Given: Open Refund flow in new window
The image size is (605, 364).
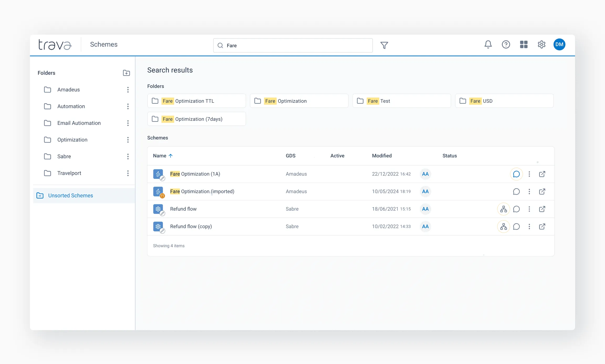Looking at the screenshot, I should [542, 209].
